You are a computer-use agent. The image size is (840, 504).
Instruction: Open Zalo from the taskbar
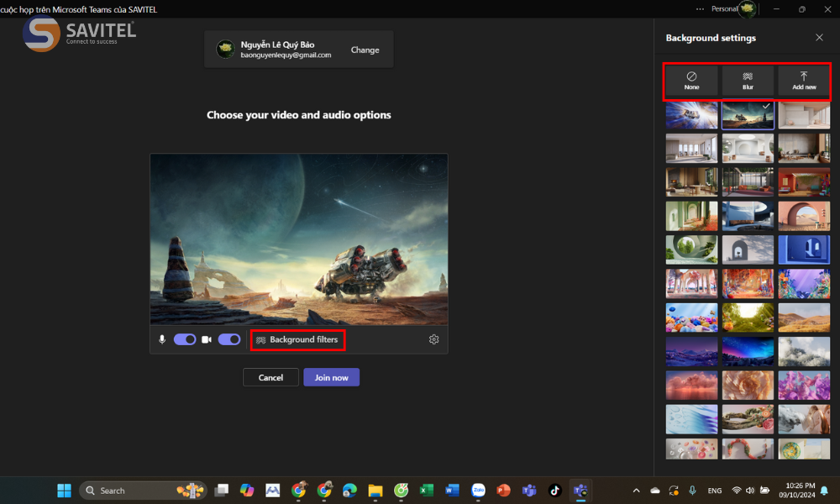pos(478,490)
